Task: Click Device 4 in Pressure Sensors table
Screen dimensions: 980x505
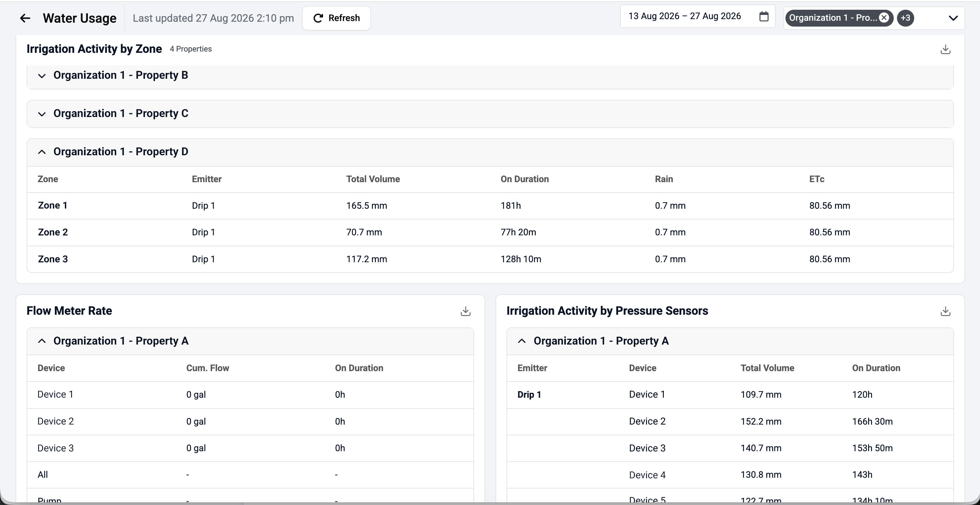Action: (647, 475)
